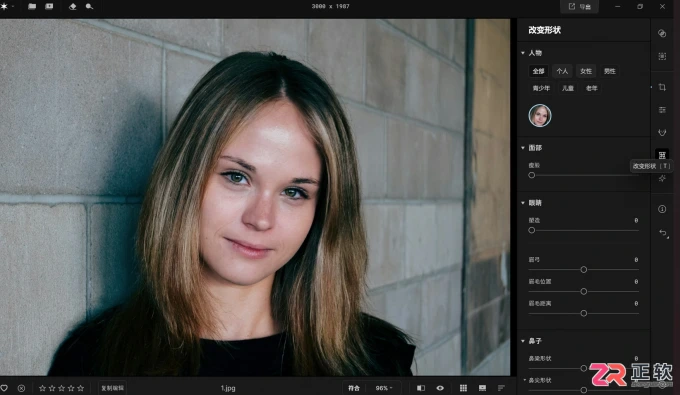The image size is (680, 395).
Task: Click the 鼻梁形状 slider handle
Action: (x=584, y=368)
